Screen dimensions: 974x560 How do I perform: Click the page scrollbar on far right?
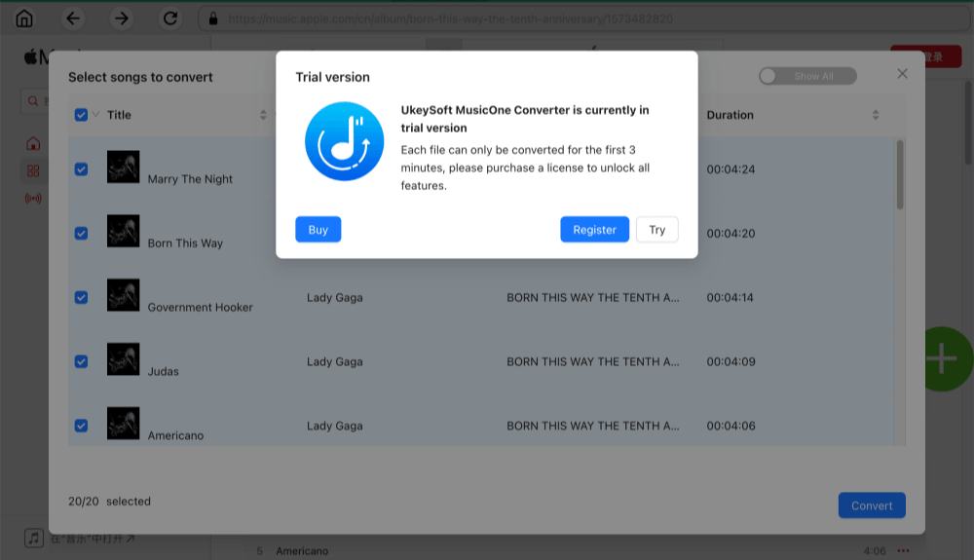point(968,123)
